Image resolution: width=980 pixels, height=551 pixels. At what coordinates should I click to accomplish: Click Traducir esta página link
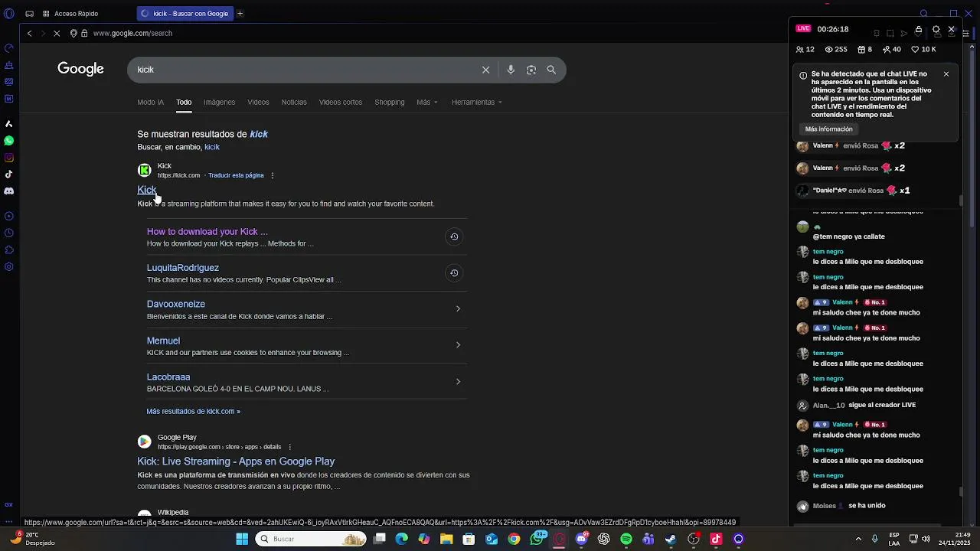click(x=236, y=175)
